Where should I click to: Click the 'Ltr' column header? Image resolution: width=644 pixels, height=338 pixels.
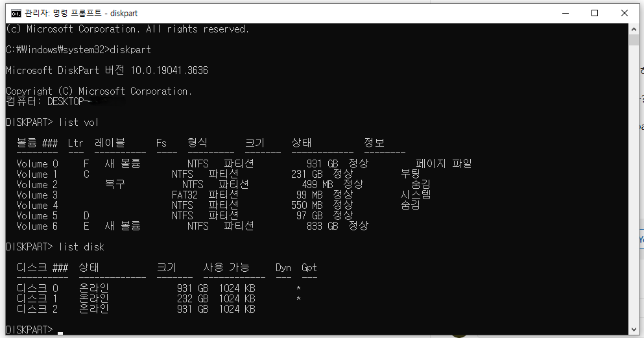(76, 143)
